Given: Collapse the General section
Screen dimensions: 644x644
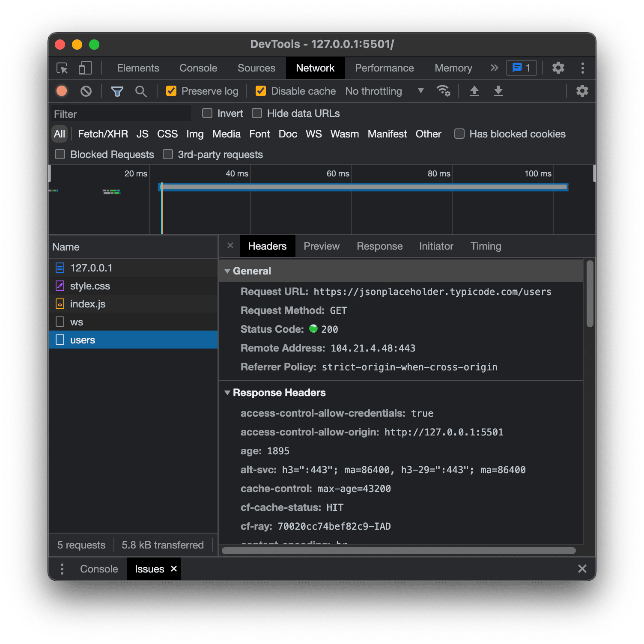Looking at the screenshot, I should click(x=227, y=271).
